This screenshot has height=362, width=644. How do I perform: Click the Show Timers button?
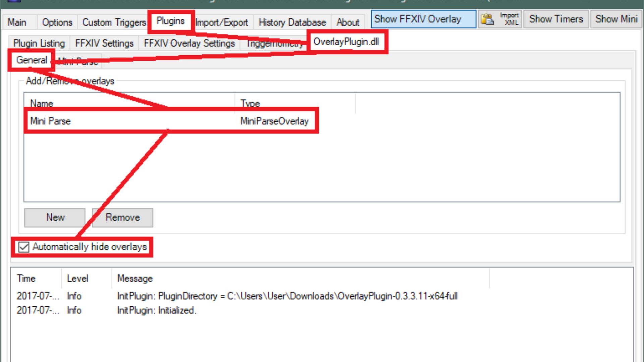(x=555, y=19)
